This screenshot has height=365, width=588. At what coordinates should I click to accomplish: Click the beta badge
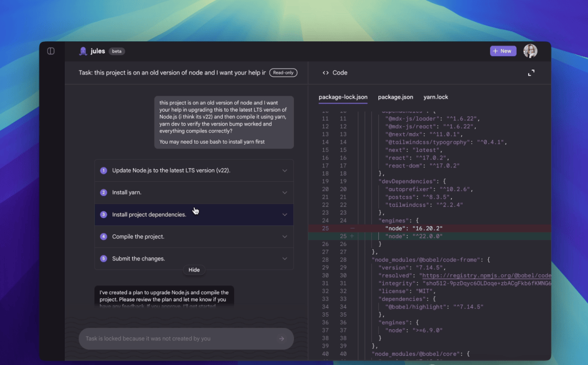[x=117, y=51]
